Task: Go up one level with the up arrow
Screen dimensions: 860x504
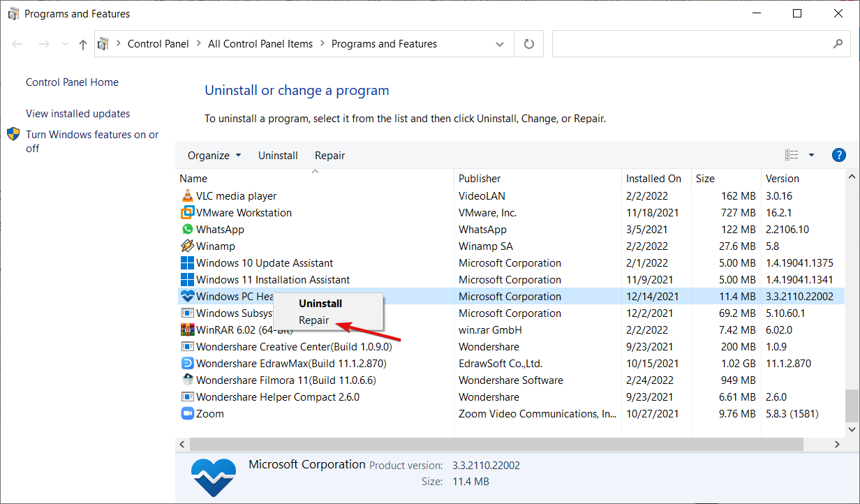Action: tap(83, 45)
